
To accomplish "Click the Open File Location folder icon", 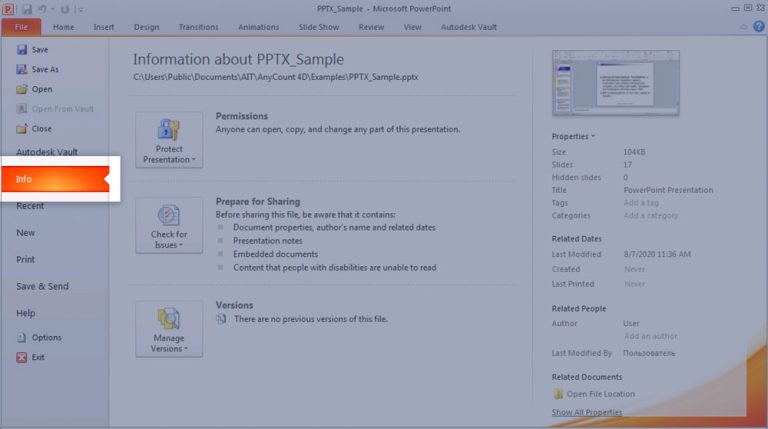I will tap(558, 394).
